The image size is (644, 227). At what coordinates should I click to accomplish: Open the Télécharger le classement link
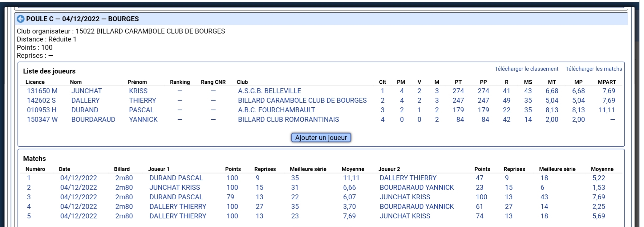(526, 69)
